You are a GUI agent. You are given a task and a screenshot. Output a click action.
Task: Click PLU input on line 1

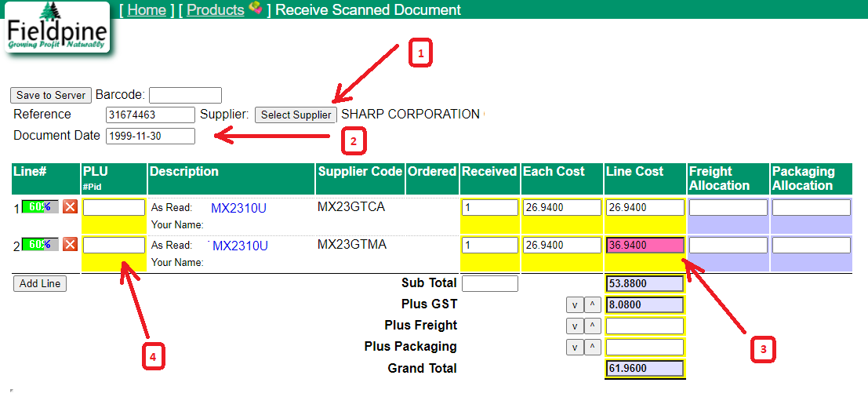[x=114, y=208]
